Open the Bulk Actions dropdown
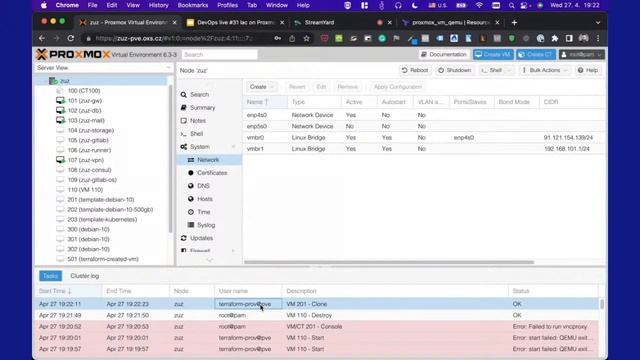The height and width of the screenshot is (360, 640). coord(544,70)
